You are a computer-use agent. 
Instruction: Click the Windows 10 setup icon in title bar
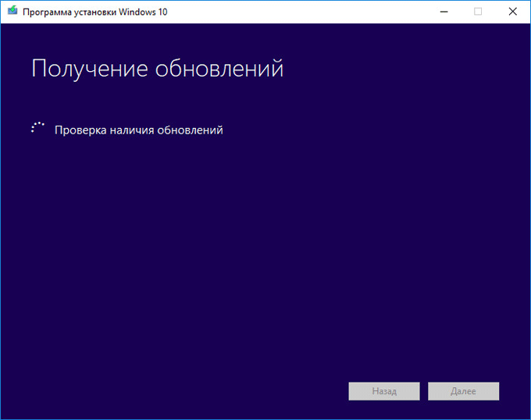[x=12, y=11]
